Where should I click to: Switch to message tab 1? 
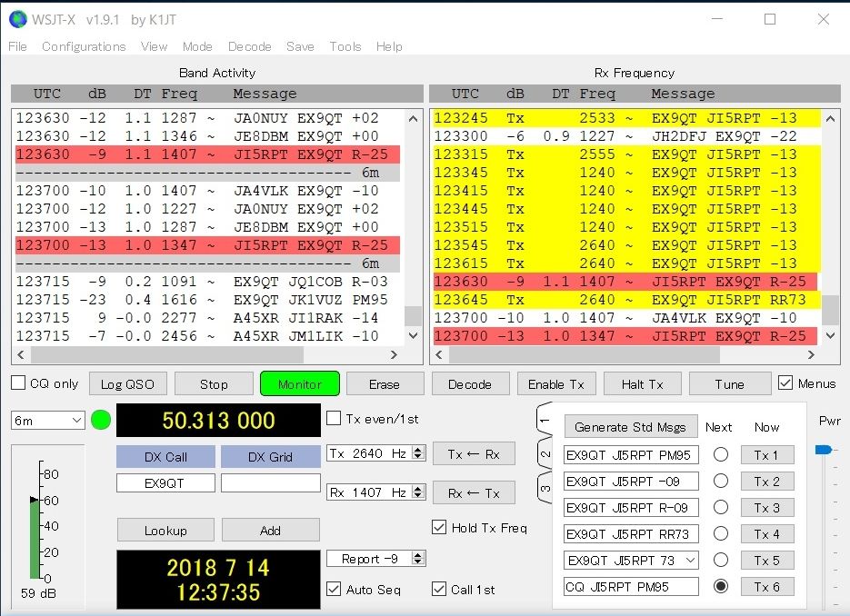545,420
